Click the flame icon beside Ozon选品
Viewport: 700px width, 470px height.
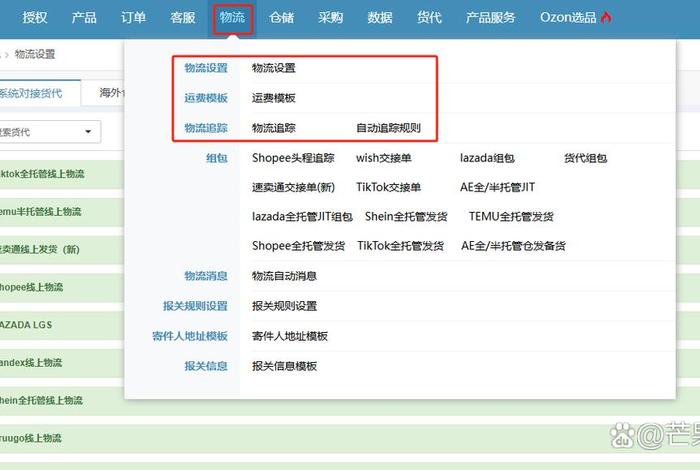(606, 17)
